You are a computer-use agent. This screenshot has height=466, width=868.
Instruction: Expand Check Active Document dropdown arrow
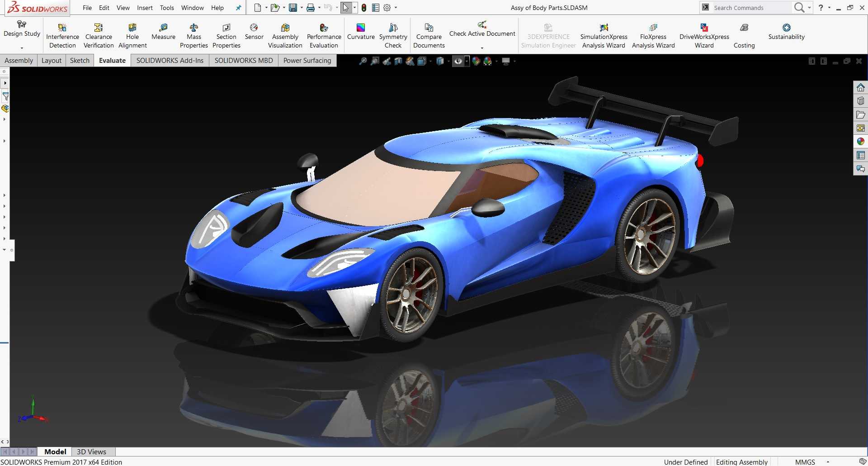(482, 48)
